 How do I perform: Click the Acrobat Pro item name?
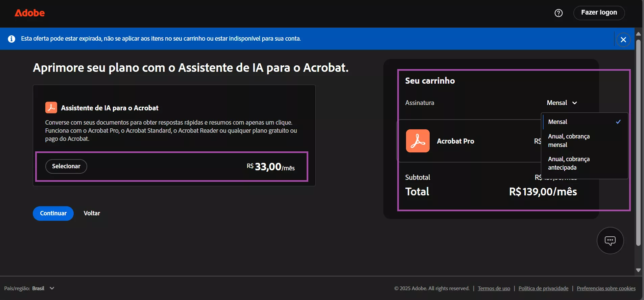(455, 141)
